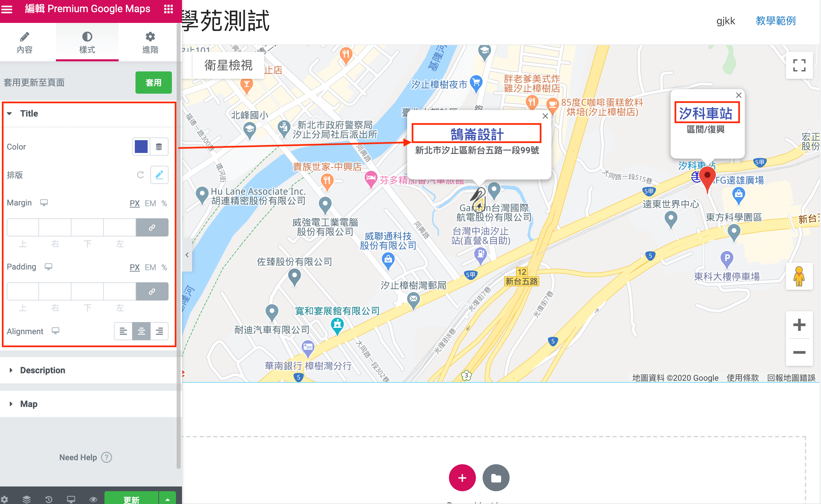The height and width of the screenshot is (504, 821).
Task: Click the 東科大樓停車場 parking marker
Action: coord(727,259)
